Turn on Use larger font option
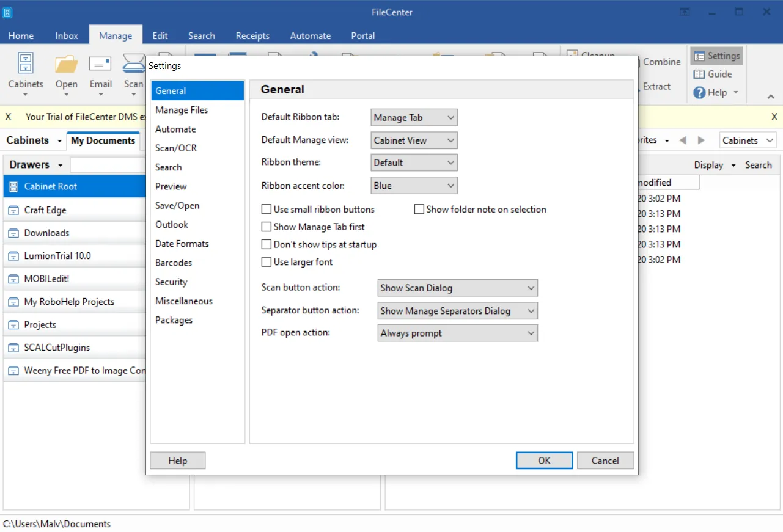Viewport: 783px width, 532px height. (267, 262)
